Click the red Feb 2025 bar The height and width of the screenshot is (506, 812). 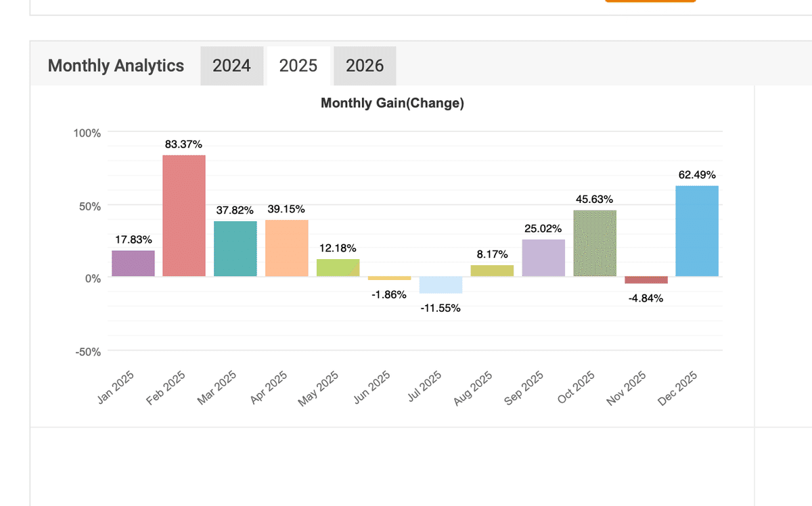point(184,215)
